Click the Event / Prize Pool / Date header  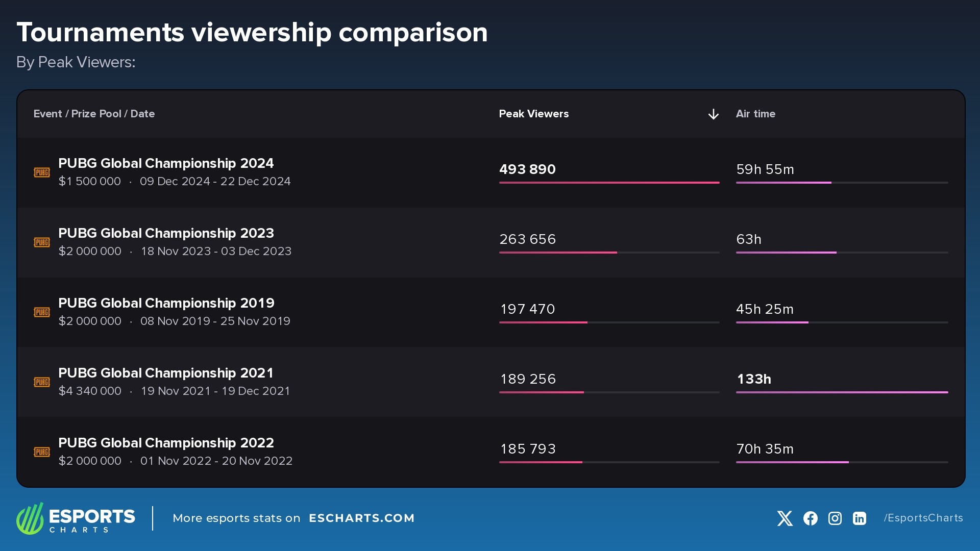[x=94, y=114]
